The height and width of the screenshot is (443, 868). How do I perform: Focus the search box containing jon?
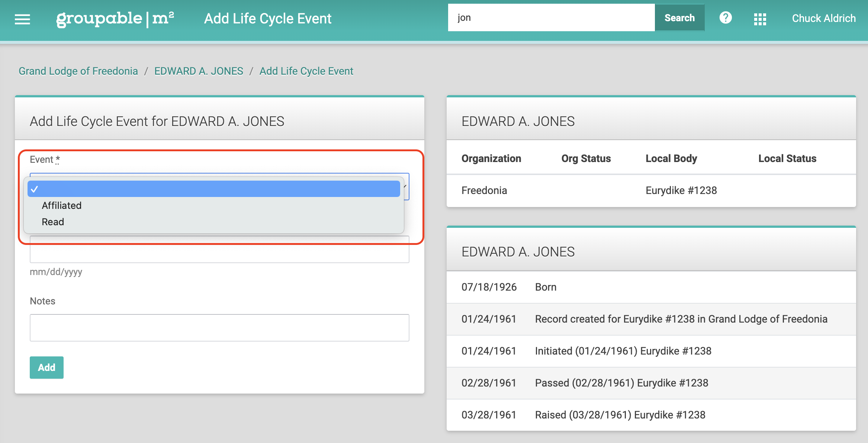pyautogui.click(x=551, y=18)
